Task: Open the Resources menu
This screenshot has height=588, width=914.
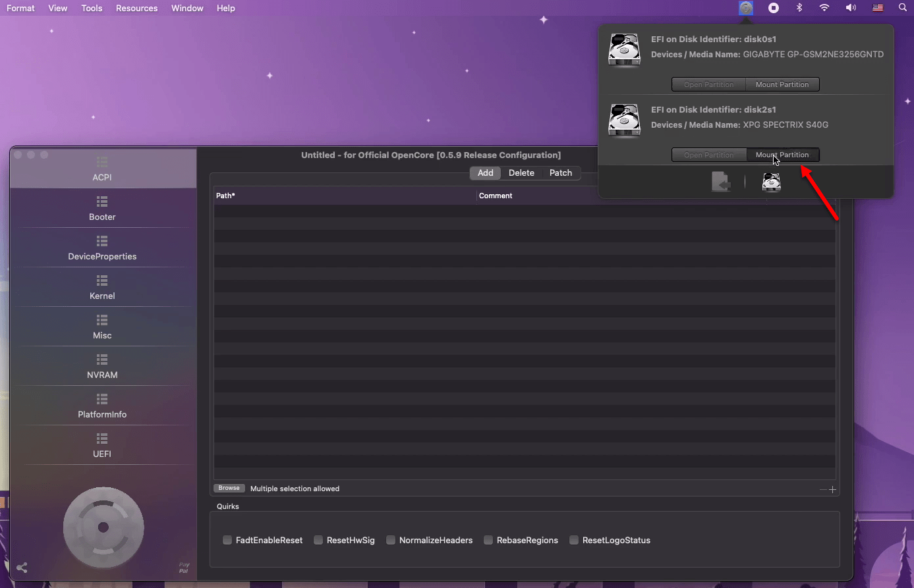Action: [136, 8]
